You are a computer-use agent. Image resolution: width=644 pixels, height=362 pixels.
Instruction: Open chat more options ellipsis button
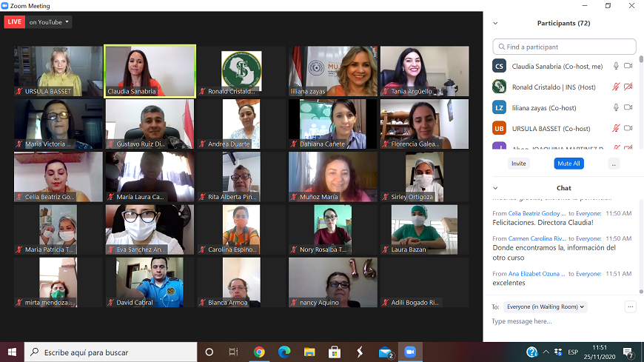pos(631,306)
